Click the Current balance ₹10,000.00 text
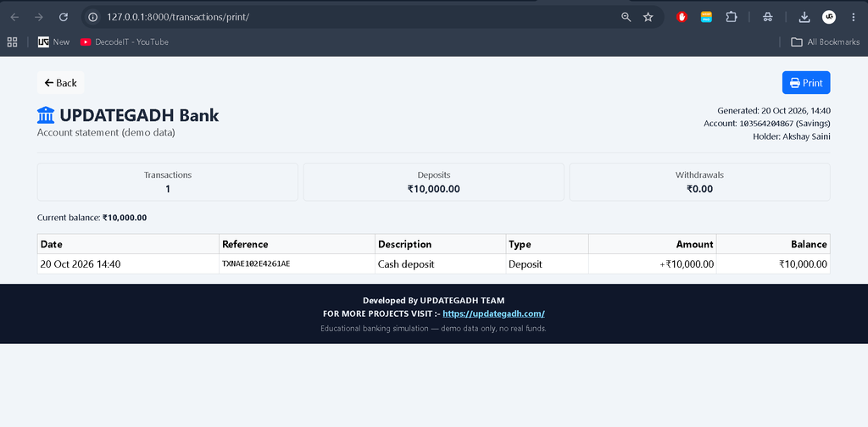The height and width of the screenshot is (427, 868). [x=92, y=218]
